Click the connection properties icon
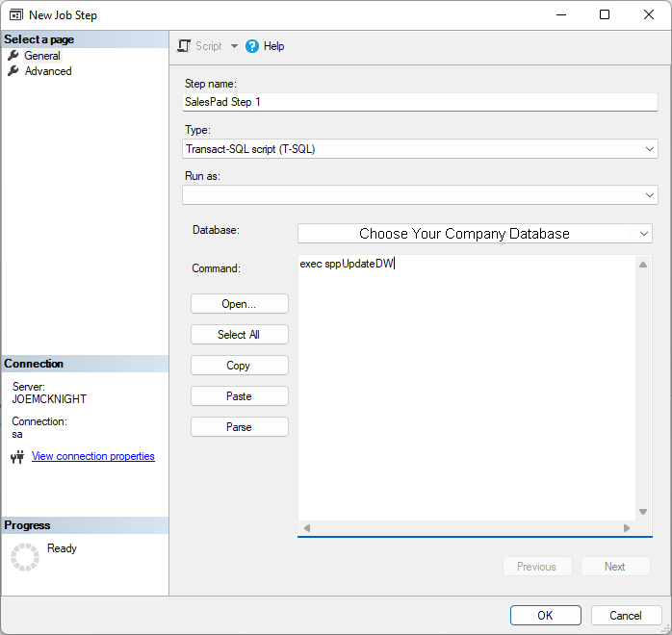 pyautogui.click(x=17, y=457)
